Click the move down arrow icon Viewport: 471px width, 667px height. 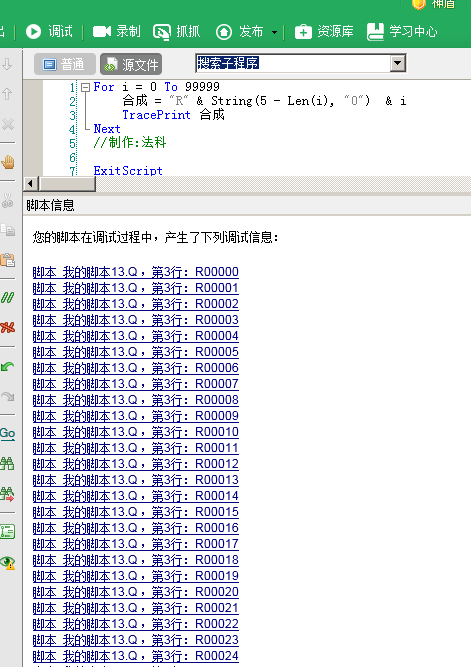coord(7,64)
